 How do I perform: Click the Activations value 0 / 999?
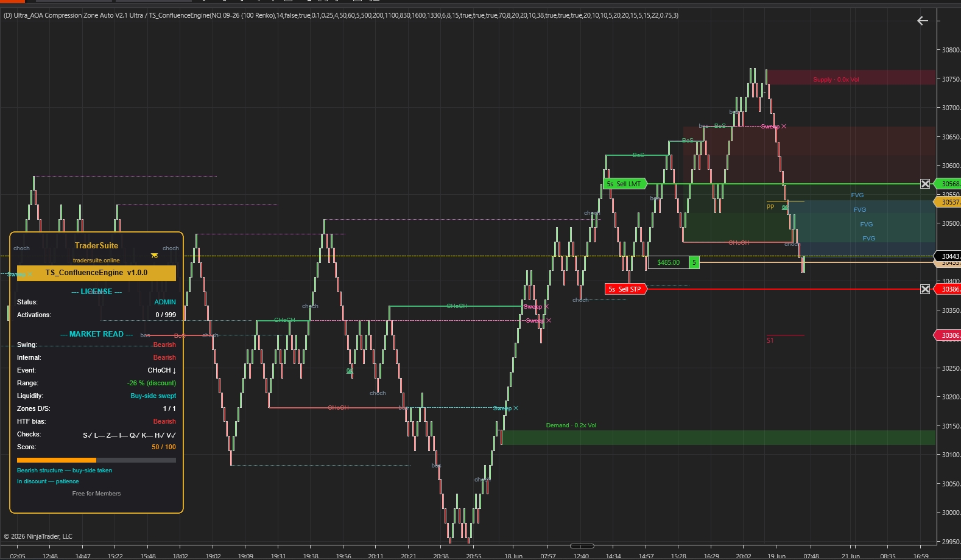click(166, 315)
